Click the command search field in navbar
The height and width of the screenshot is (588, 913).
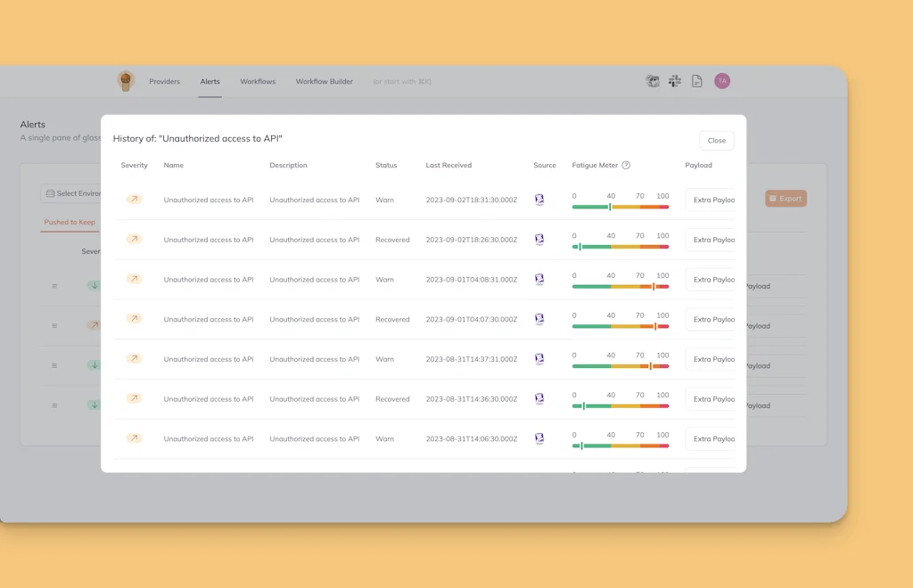tap(402, 82)
